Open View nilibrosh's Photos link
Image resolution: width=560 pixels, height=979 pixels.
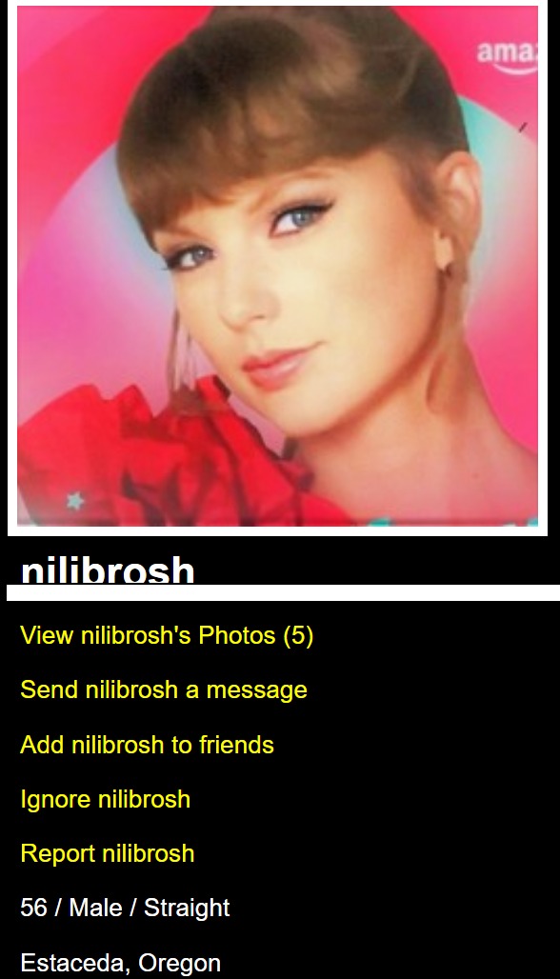167,635
